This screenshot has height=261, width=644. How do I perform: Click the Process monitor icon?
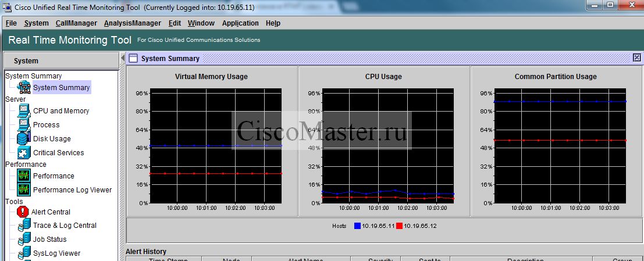click(24, 125)
